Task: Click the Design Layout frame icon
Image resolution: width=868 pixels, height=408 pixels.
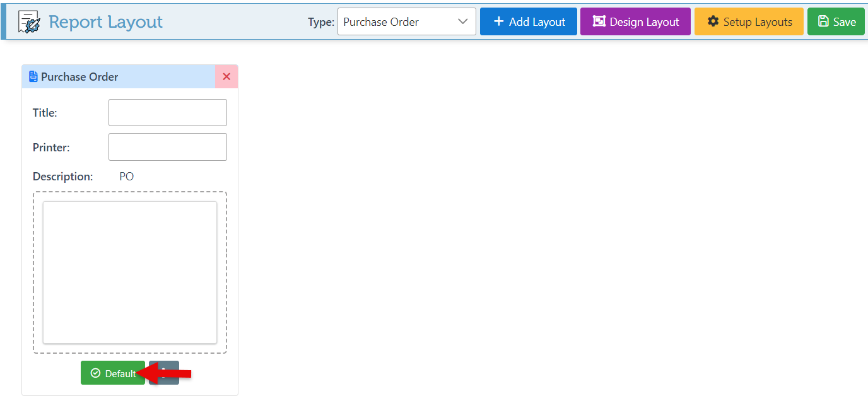Action: [x=599, y=21]
